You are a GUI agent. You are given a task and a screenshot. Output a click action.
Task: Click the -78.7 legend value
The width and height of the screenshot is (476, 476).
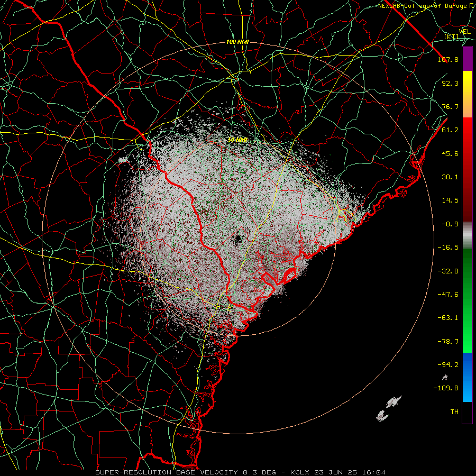pos(448,342)
